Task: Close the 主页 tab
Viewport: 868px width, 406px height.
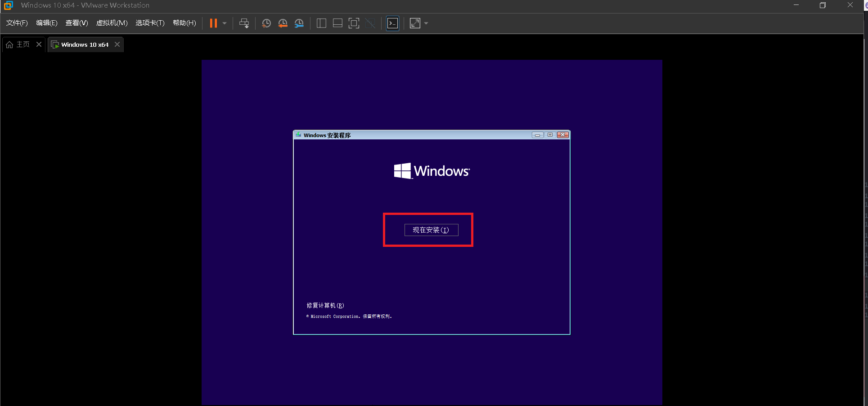Action: pyautogui.click(x=39, y=45)
